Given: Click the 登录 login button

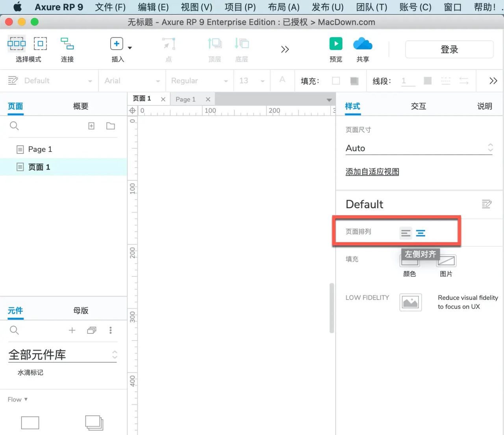Looking at the screenshot, I should (x=449, y=50).
